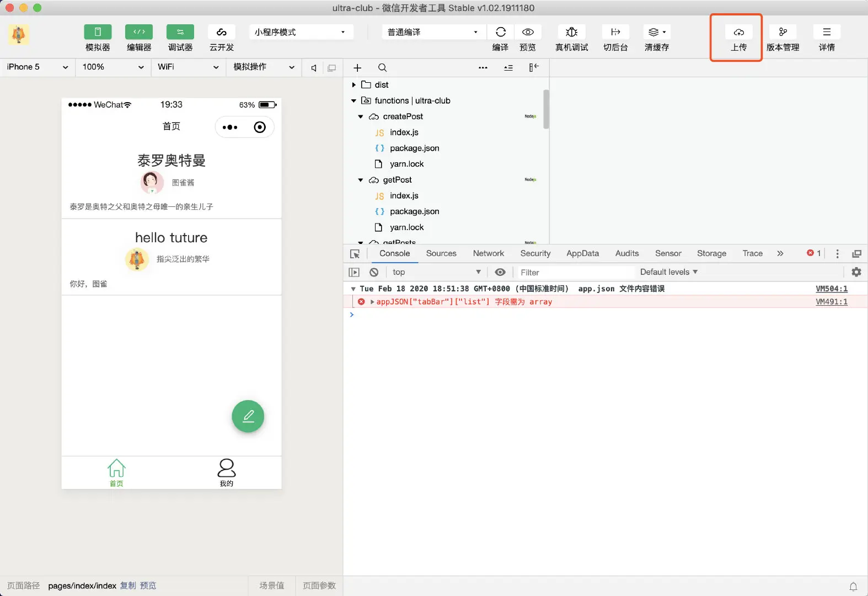
Task: Select the 我的 tab in simulator
Action: (227, 473)
